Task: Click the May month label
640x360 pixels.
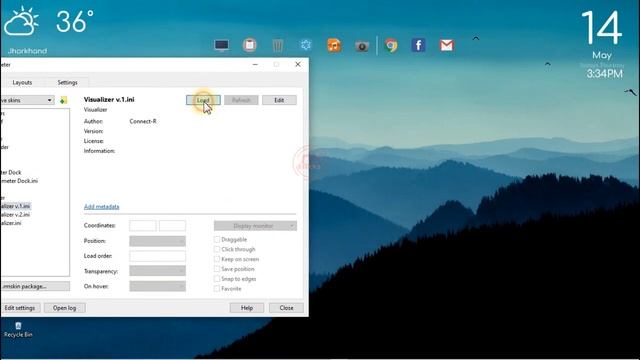Action: pos(602,55)
